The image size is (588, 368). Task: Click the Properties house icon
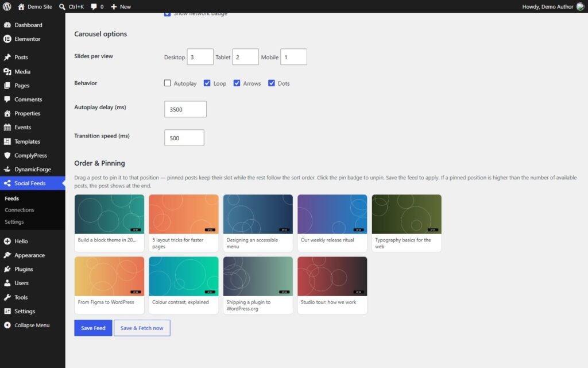[x=7, y=113]
